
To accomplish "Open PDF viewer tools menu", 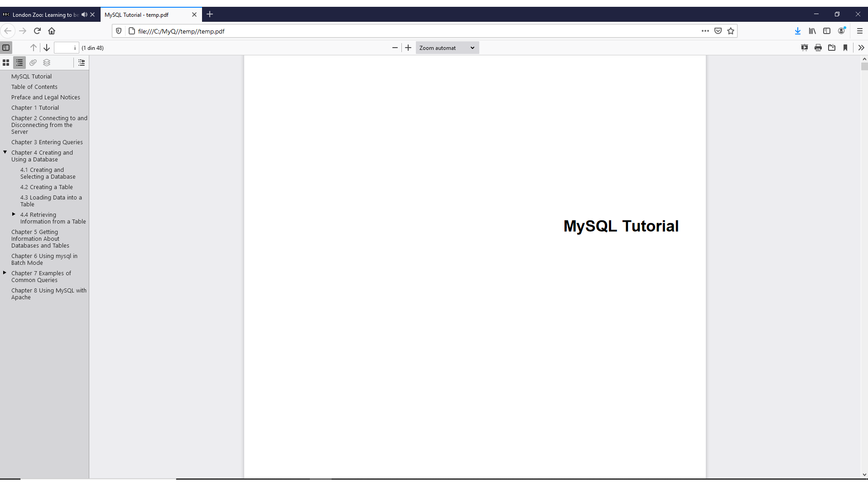I will 861,48.
